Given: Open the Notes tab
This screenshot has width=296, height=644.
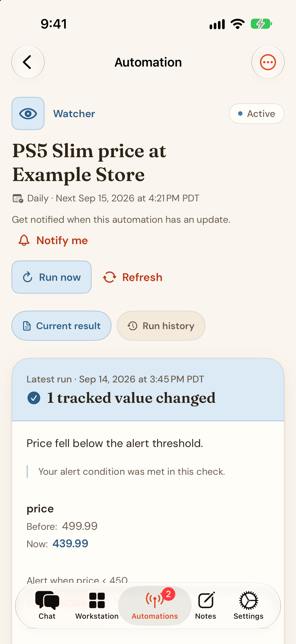Looking at the screenshot, I should coord(206,605).
